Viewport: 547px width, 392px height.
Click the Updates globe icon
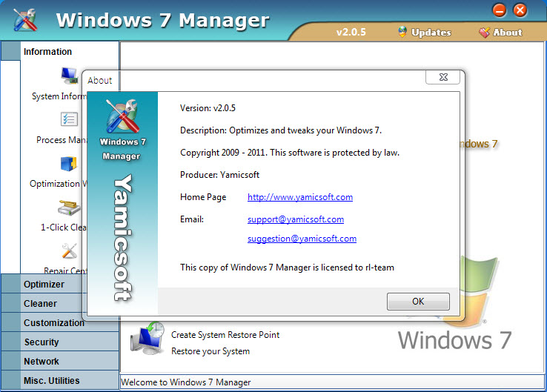coord(402,32)
